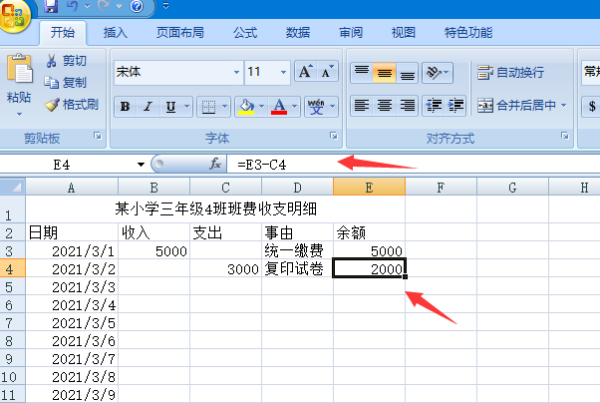Open alignment 对齐方式 dialog launcher

tap(565, 135)
